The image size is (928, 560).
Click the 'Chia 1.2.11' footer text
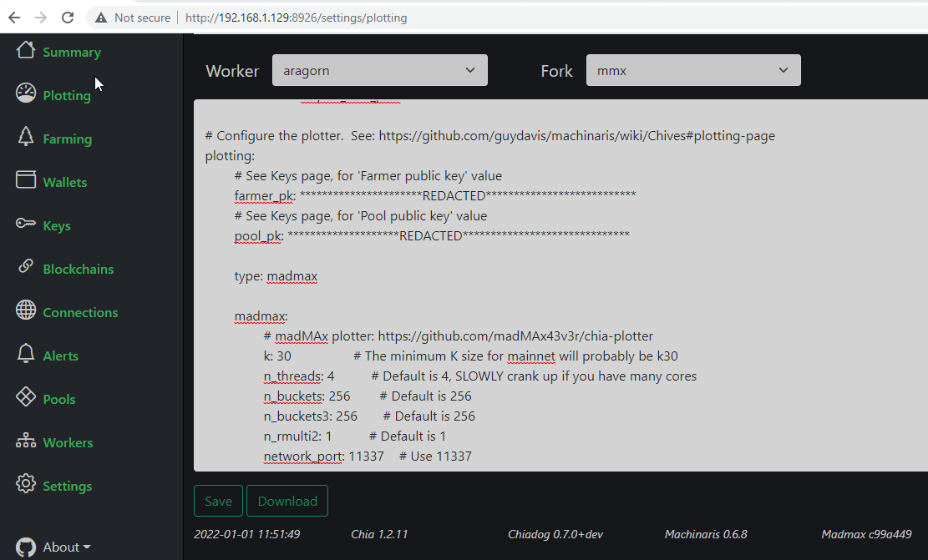379,534
